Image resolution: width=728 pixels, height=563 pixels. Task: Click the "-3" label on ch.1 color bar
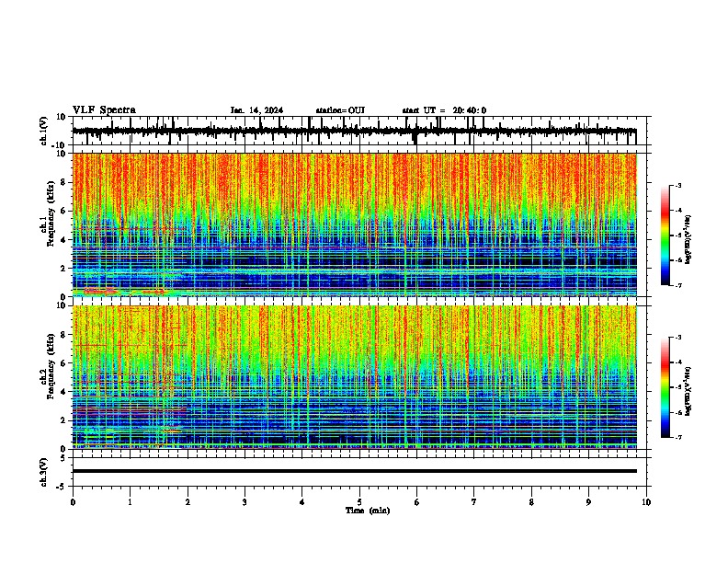coord(677,185)
